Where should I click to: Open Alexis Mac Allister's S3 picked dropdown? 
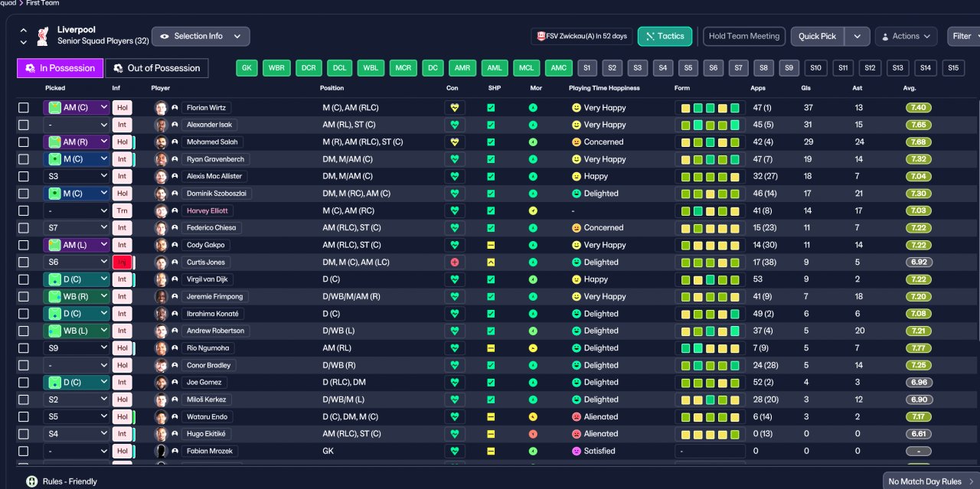click(x=77, y=176)
